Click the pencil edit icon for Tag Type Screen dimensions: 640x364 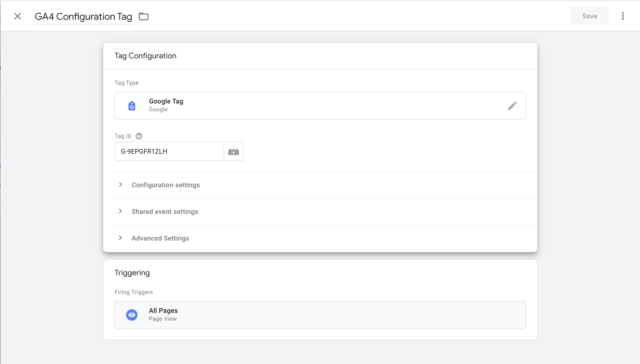(x=512, y=105)
